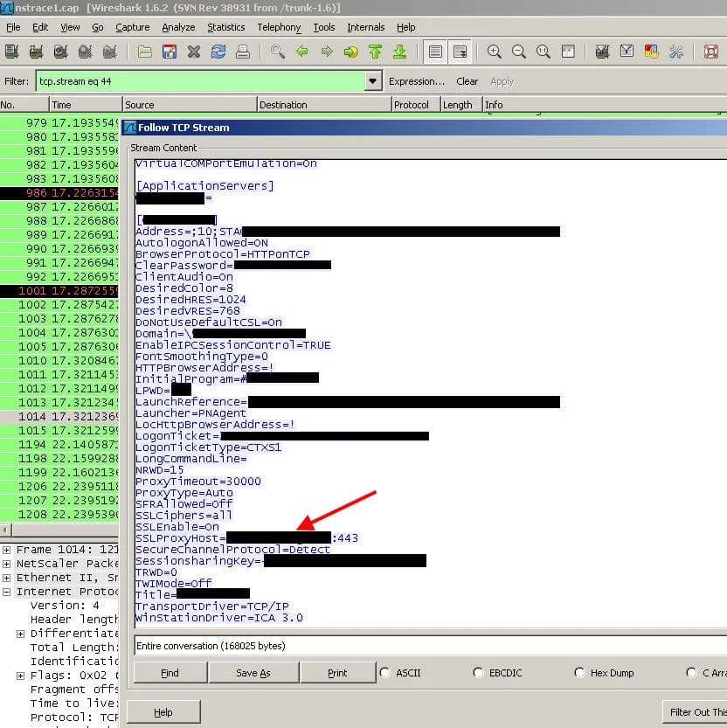Screen dimensions: 727x728
Task: Reset zoom to normal size icon
Action: point(544,51)
